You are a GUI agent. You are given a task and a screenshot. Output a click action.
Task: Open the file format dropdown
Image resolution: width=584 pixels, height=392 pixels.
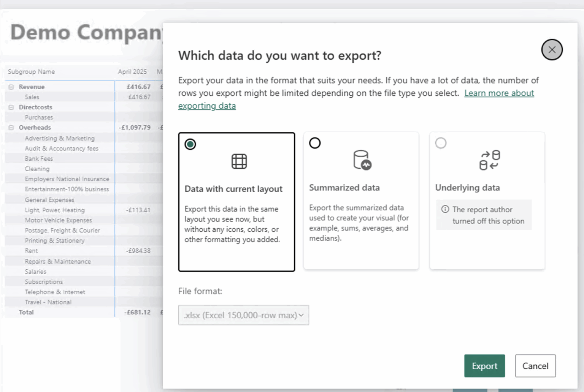(243, 315)
